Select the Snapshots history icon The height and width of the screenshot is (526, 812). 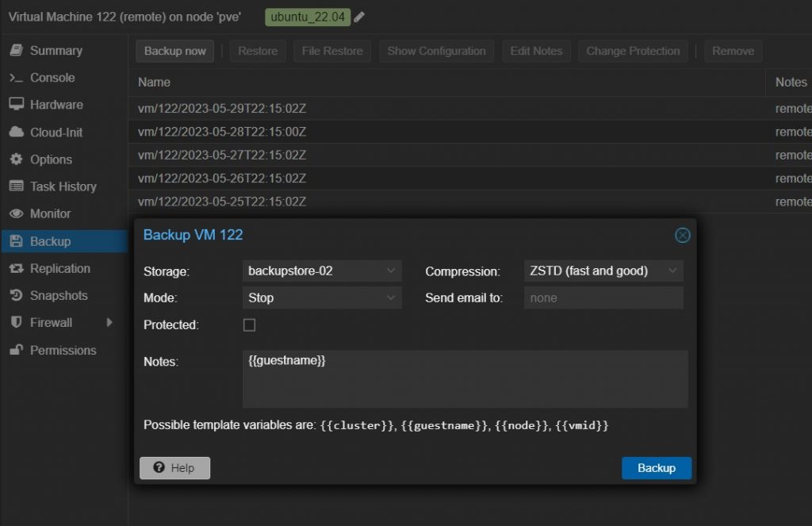point(16,295)
